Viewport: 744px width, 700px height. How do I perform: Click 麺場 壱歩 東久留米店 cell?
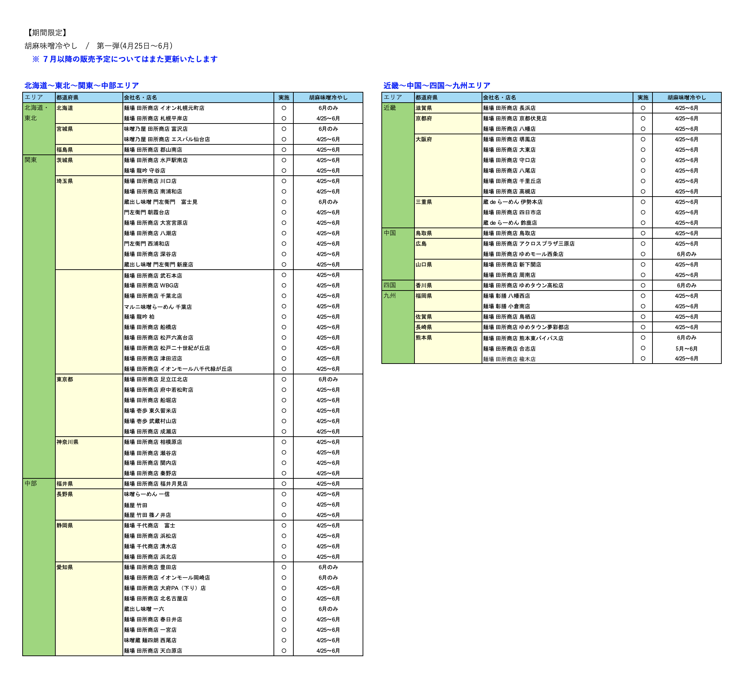tap(198, 411)
